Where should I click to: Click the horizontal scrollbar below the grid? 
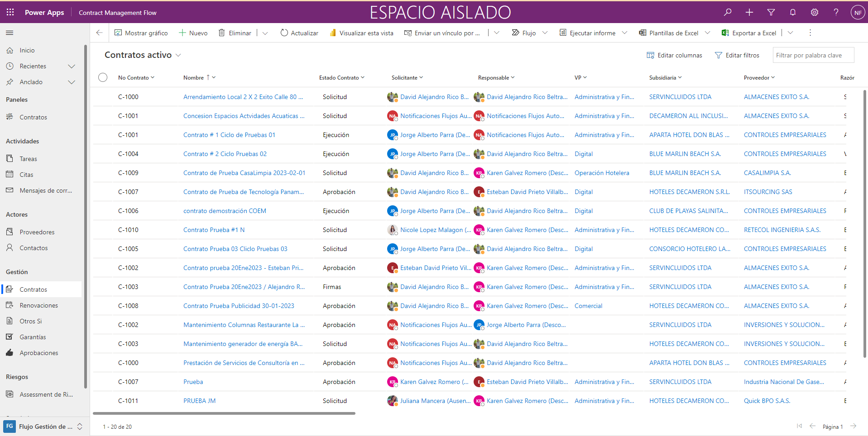pyautogui.click(x=224, y=413)
